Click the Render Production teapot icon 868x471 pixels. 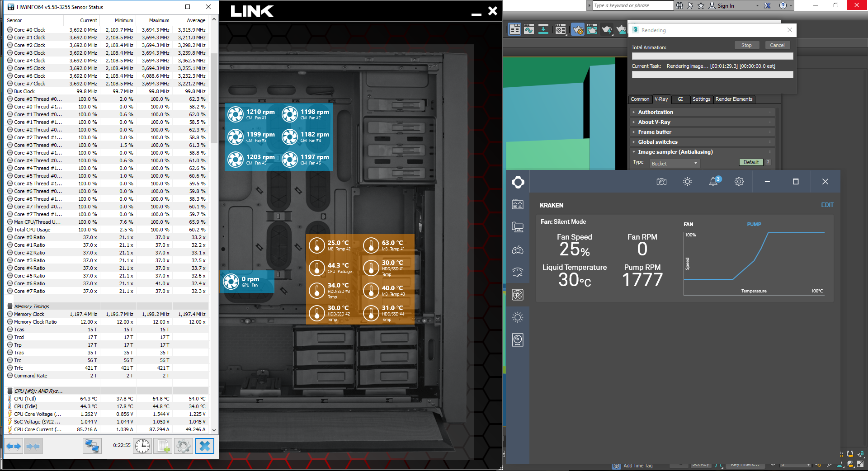click(607, 30)
